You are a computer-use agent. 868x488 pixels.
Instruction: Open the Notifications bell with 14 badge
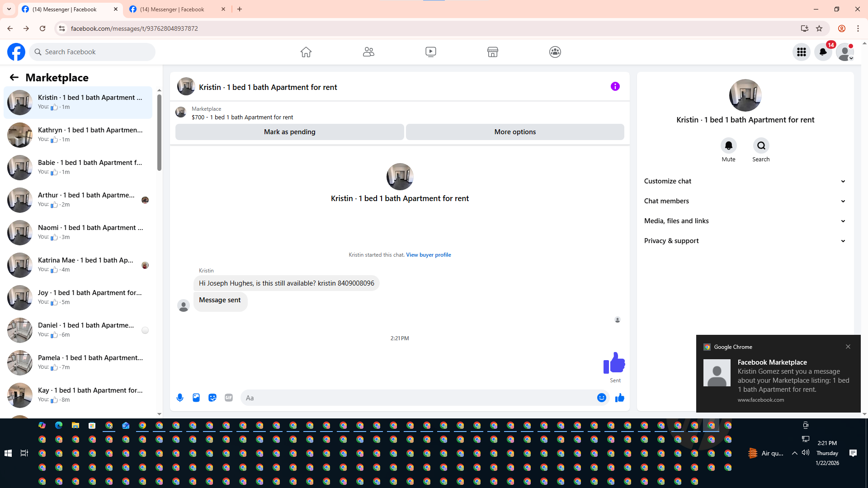point(823,52)
